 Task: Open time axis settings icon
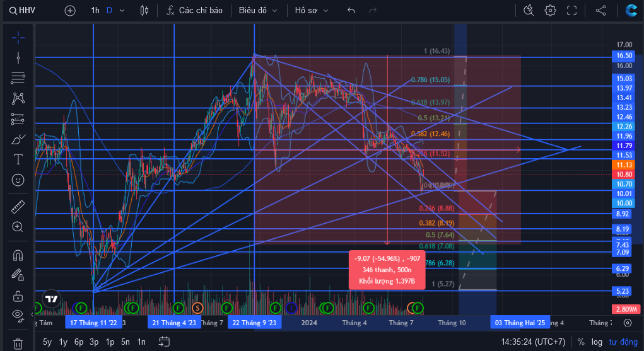628,323
